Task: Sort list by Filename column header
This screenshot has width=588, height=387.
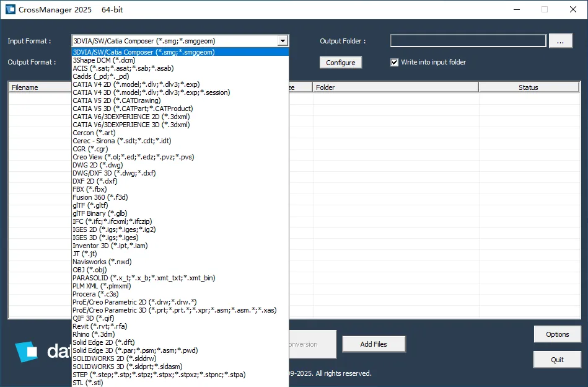Action: [40, 87]
